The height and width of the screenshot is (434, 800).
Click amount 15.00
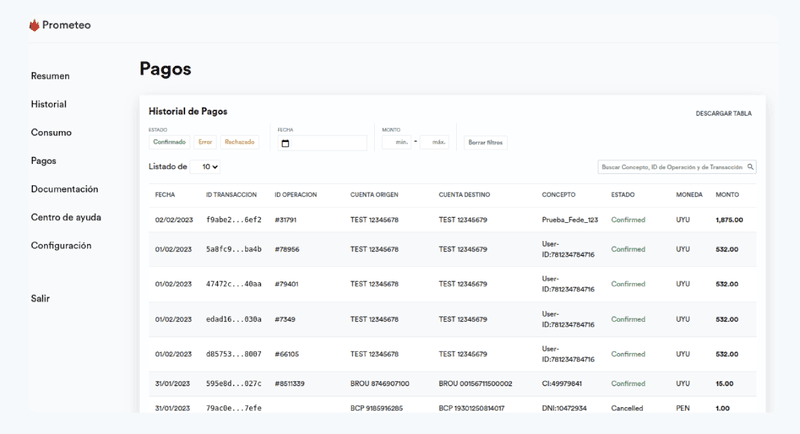[724, 384]
